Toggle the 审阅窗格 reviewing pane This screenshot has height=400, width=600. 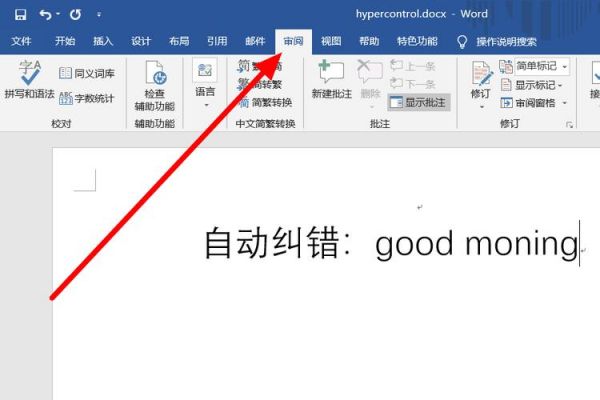[x=527, y=103]
